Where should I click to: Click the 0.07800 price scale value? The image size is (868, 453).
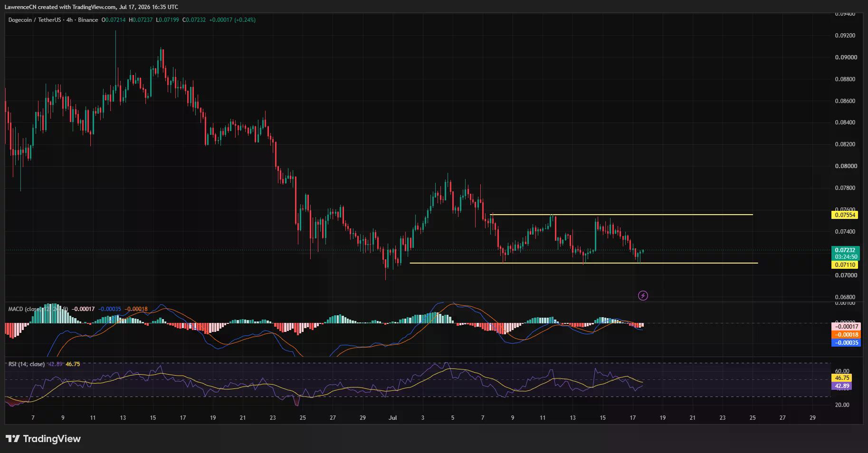[845, 188]
